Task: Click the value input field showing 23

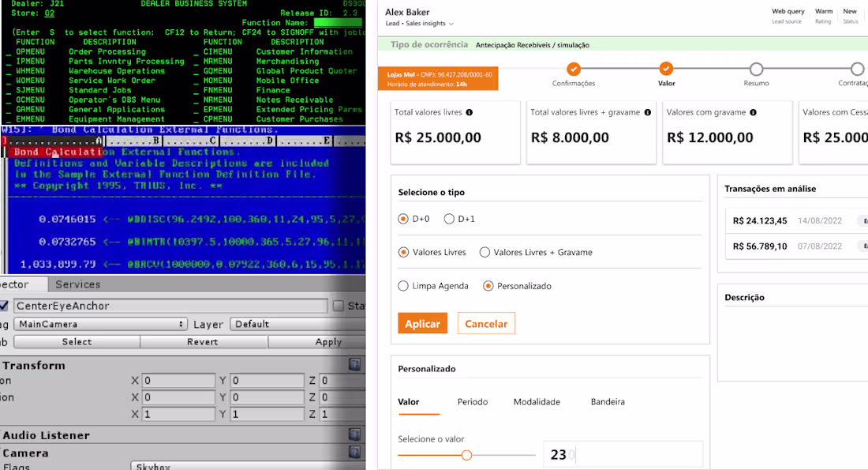Action: (x=623, y=455)
